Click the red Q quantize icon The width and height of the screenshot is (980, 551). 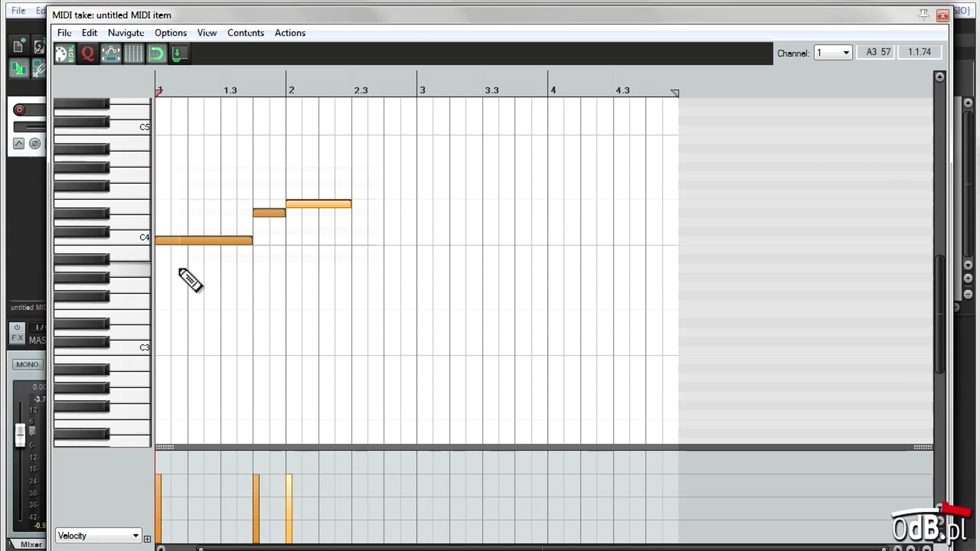(x=88, y=53)
